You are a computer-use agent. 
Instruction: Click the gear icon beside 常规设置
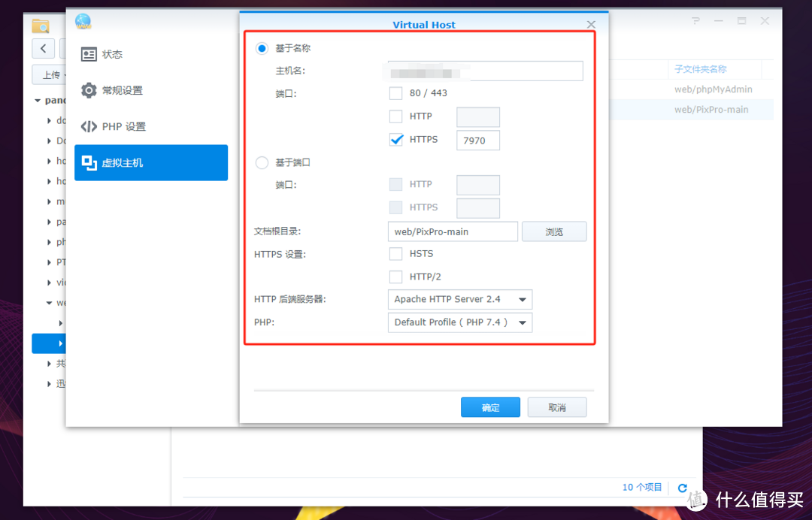pos(89,90)
